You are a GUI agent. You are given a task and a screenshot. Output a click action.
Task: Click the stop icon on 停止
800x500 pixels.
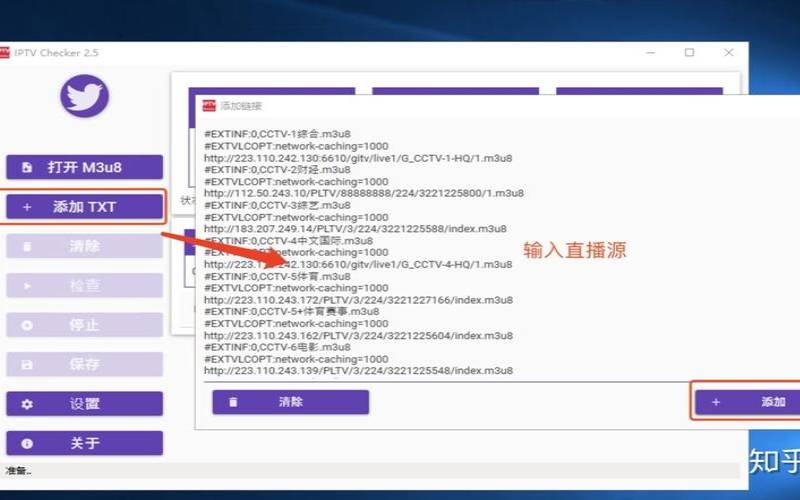[x=27, y=326]
